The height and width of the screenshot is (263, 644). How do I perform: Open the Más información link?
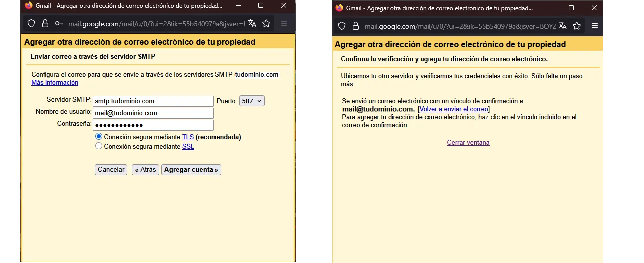tap(55, 83)
